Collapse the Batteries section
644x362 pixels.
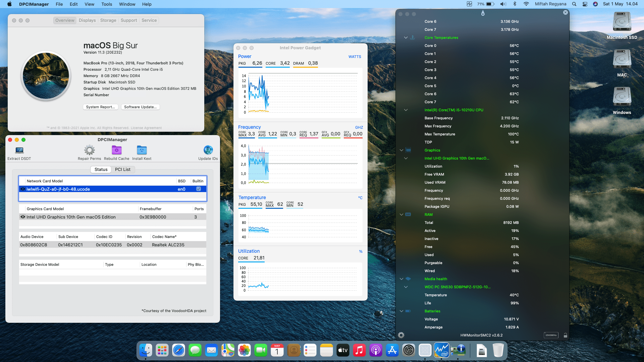click(401, 311)
